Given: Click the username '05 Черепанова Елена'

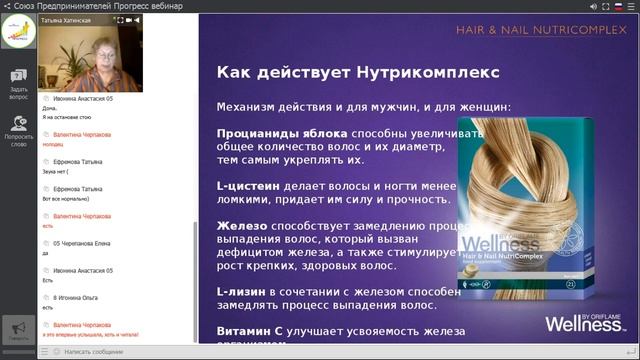Looking at the screenshot, I should pyautogui.click(x=82, y=243).
